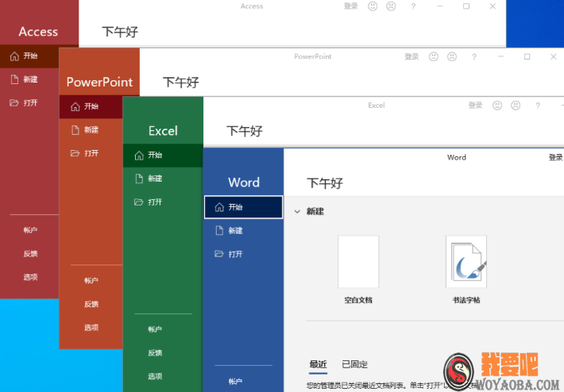This screenshot has height=392, width=564.
Task: Select 开始 home item in Access sidebar
Action: click(29, 56)
